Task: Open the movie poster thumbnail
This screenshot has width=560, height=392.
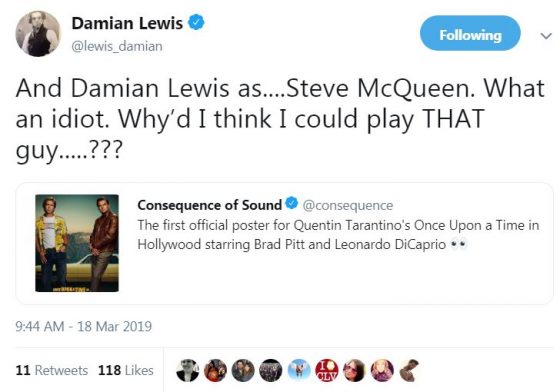Action: 77,243
